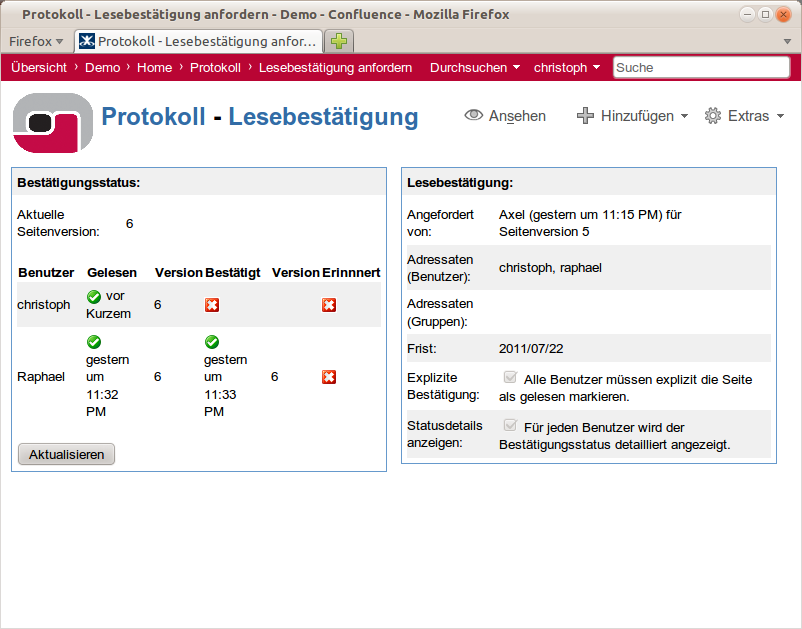Open the Firefox application menu button

pyautogui.click(x=36, y=41)
